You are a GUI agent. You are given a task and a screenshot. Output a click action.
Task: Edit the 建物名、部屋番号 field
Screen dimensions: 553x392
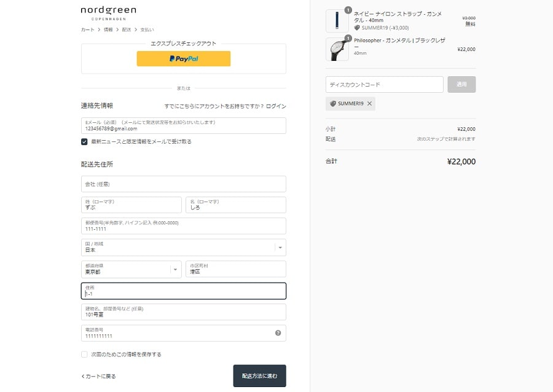[x=183, y=312]
